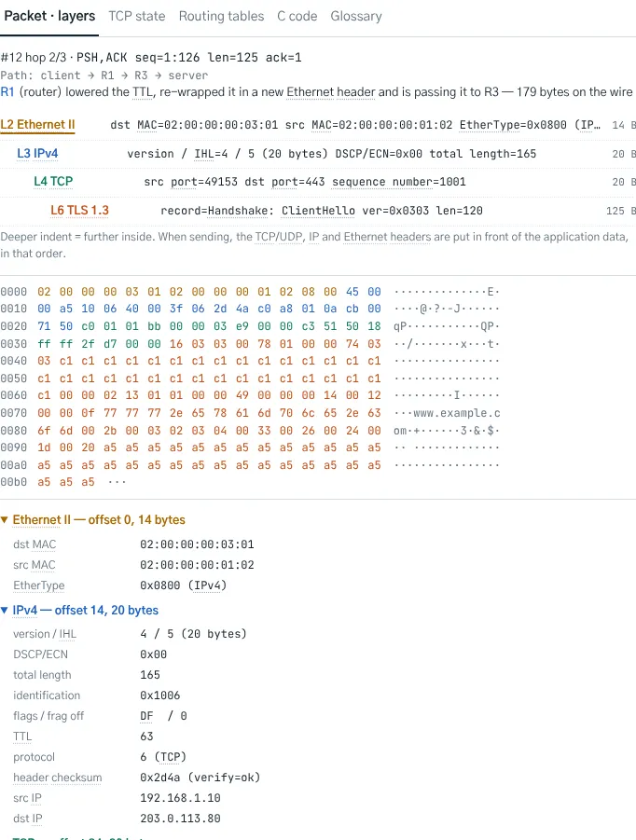Click the dst MAC field label
The width and height of the screenshot is (636, 840).
click(35, 544)
